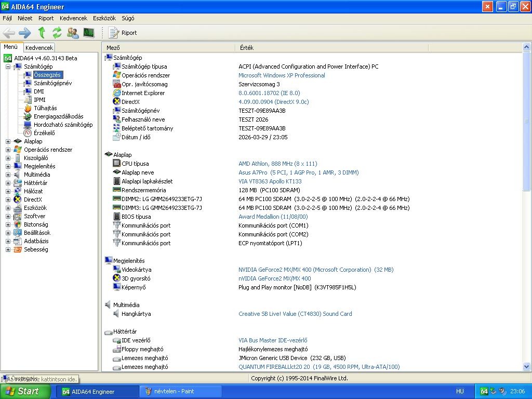Viewport: 532px width, 399px height.
Task: Click the Sebesség benchmark icon in the tree
Action: (18, 249)
